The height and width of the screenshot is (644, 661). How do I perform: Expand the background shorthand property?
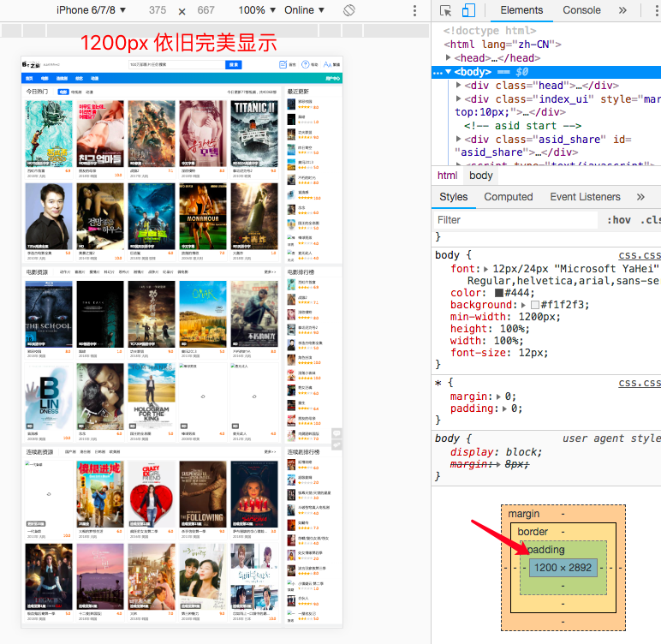pyautogui.click(x=523, y=305)
